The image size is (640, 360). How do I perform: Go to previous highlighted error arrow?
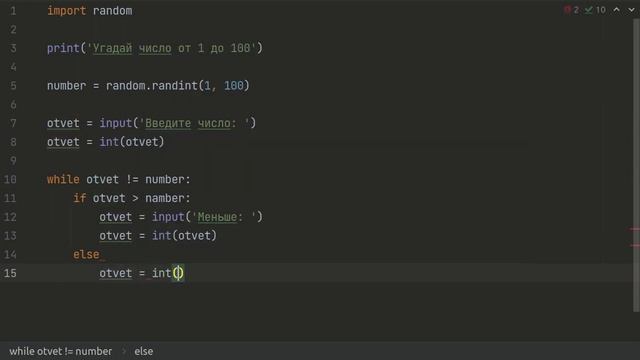click(616, 10)
